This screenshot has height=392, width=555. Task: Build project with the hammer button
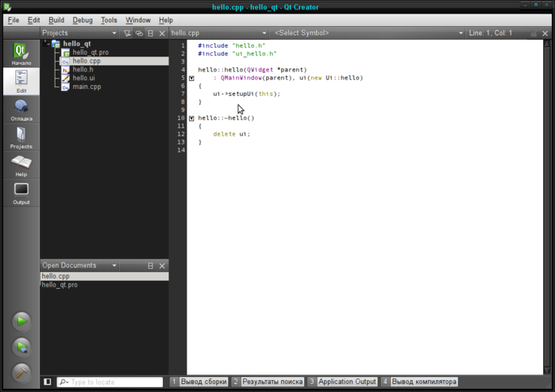point(21,372)
